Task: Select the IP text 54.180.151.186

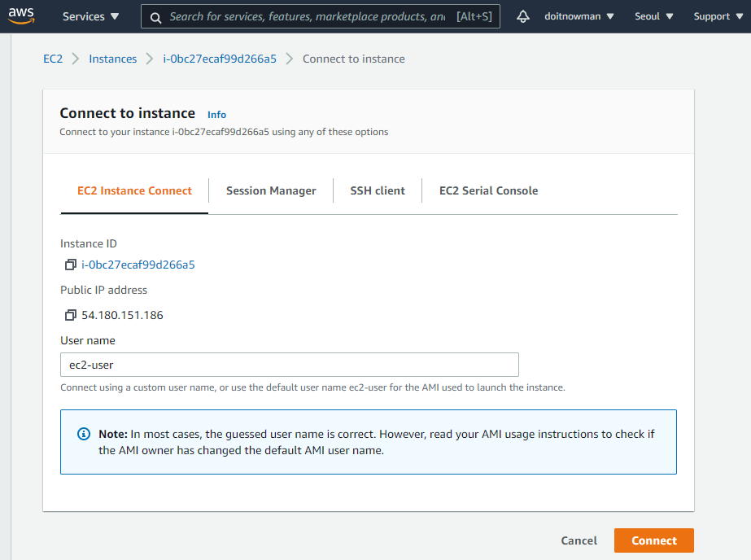Action: tap(122, 315)
